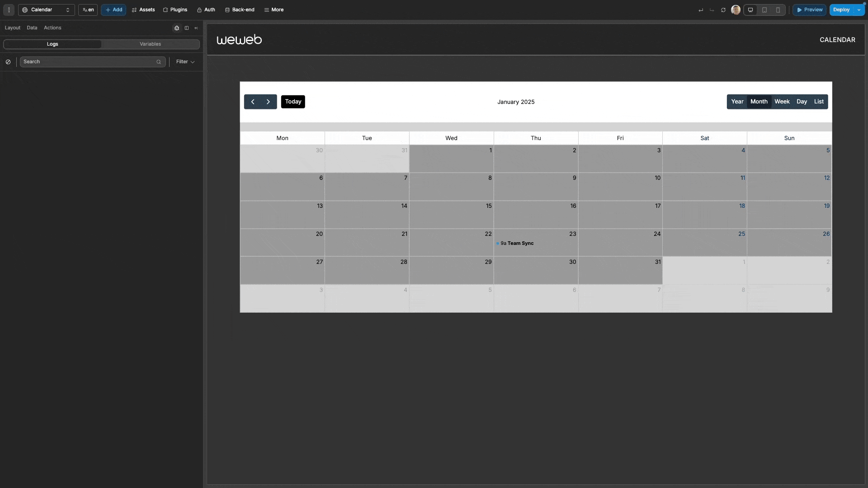Open the Deploy options arrow
This screenshot has height=488, width=868.
pyautogui.click(x=859, y=10)
